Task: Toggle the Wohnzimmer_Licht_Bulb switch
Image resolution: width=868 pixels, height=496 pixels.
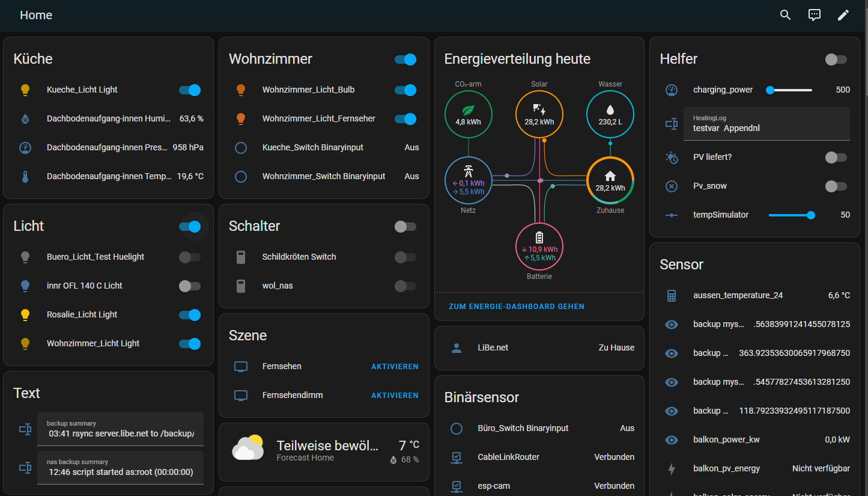Action: click(x=405, y=90)
